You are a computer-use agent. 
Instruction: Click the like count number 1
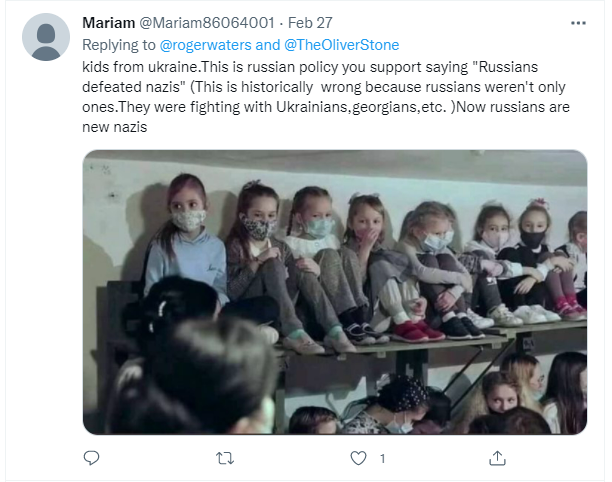click(382, 458)
